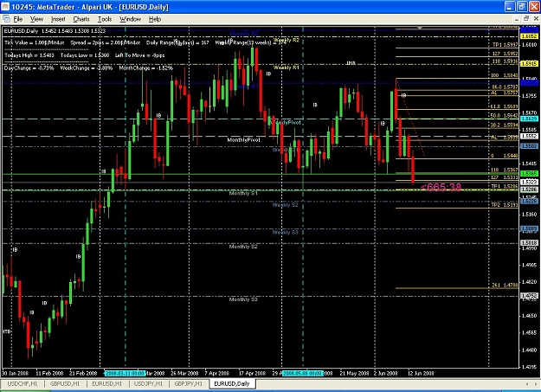
Task: Open the Charts menu
Action: point(81,19)
